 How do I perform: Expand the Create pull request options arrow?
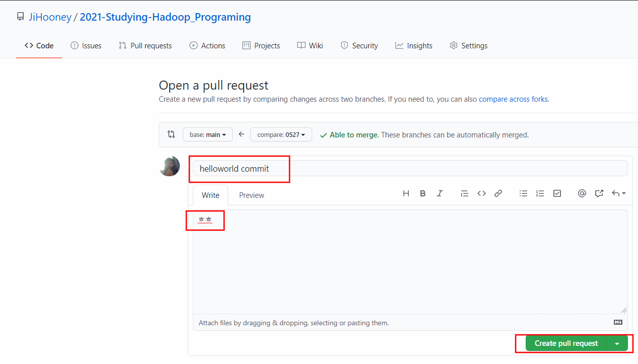click(x=617, y=343)
